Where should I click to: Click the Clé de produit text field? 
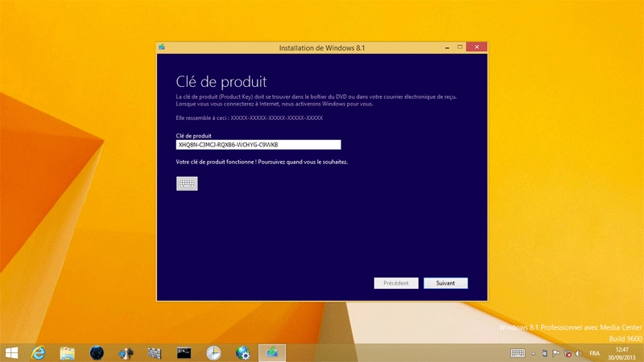pyautogui.click(x=258, y=145)
